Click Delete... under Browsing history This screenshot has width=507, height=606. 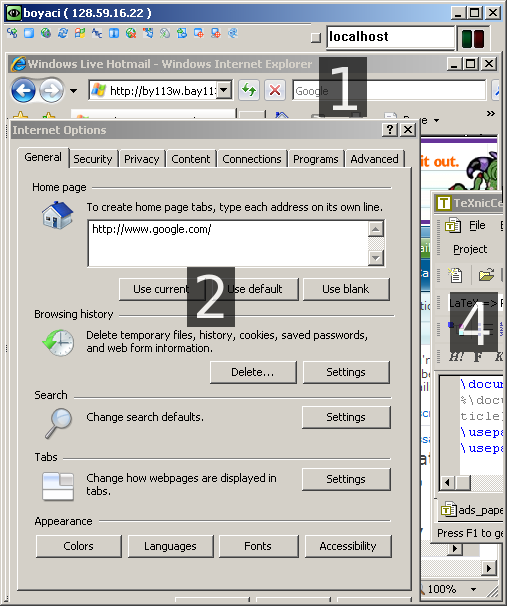click(253, 372)
